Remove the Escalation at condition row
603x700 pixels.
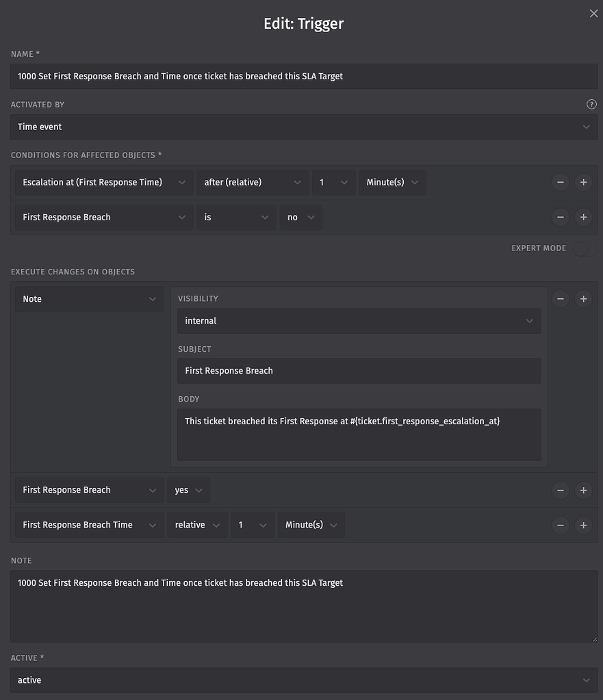pyautogui.click(x=560, y=182)
